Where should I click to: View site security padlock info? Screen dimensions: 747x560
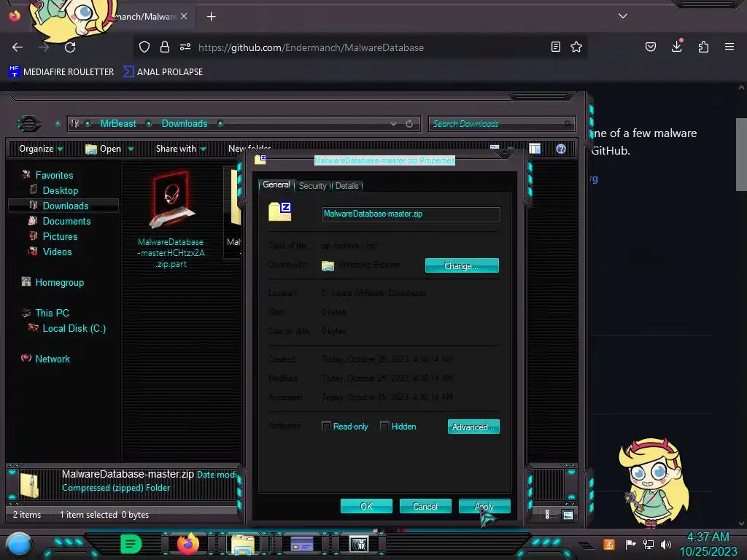coord(165,47)
